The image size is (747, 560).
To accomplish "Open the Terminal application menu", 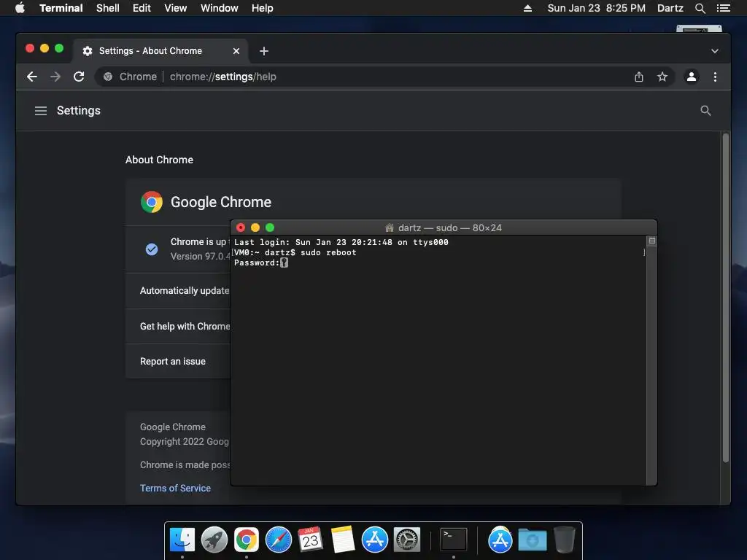I will point(61,8).
